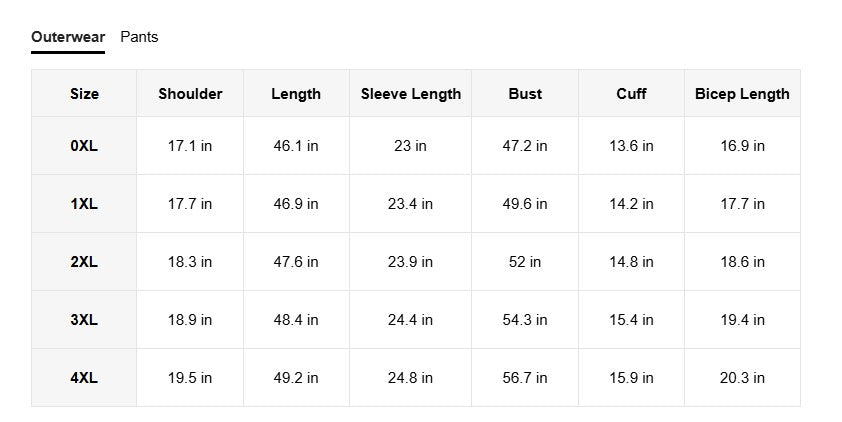Select the Outerwear tab
The image size is (842, 422).
click(68, 37)
